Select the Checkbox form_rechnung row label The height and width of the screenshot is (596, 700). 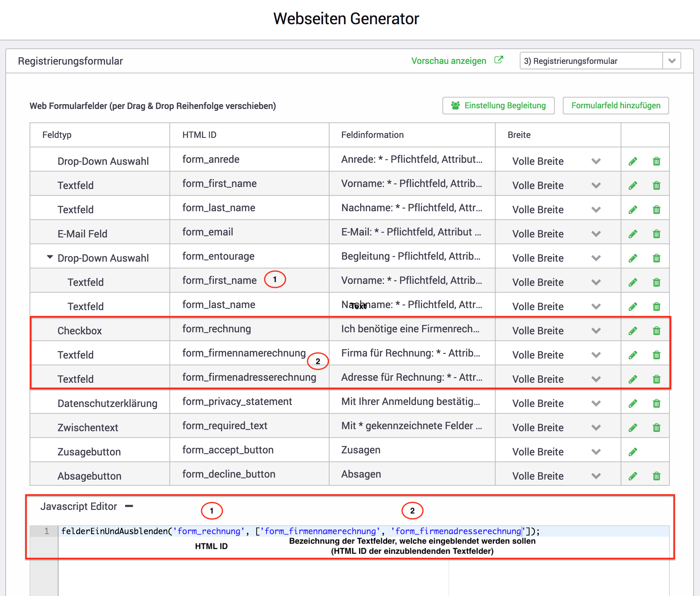79,331
